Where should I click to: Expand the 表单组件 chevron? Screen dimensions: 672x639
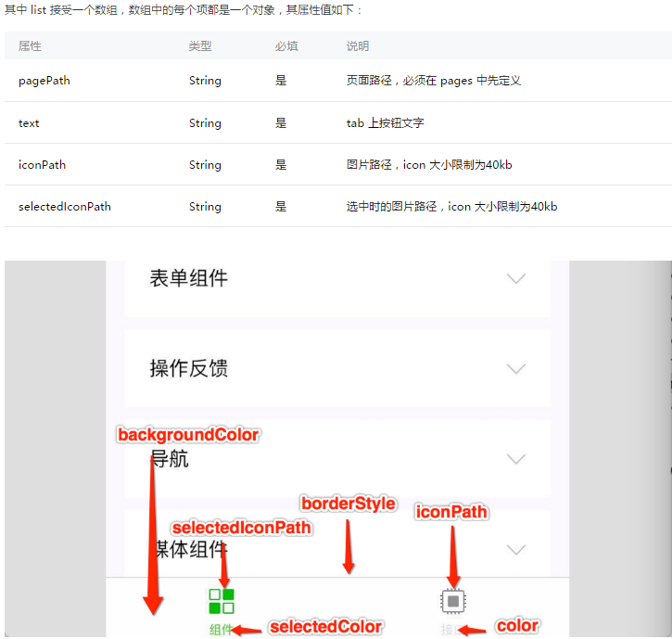point(516,278)
